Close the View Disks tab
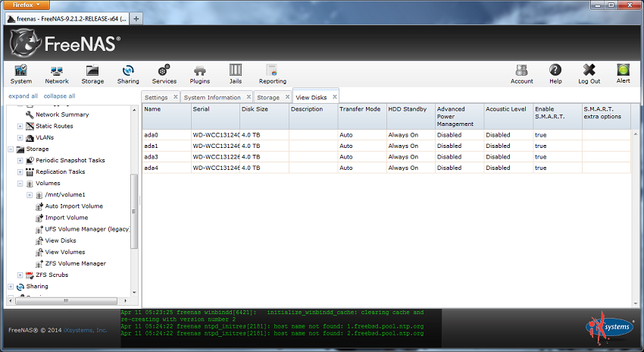The image size is (644, 352). click(x=335, y=96)
